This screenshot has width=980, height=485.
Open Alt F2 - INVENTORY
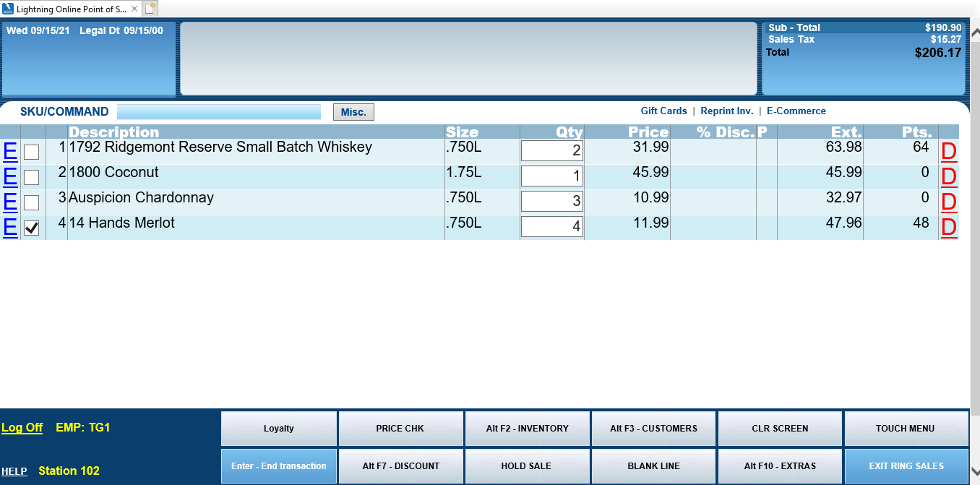528,429
